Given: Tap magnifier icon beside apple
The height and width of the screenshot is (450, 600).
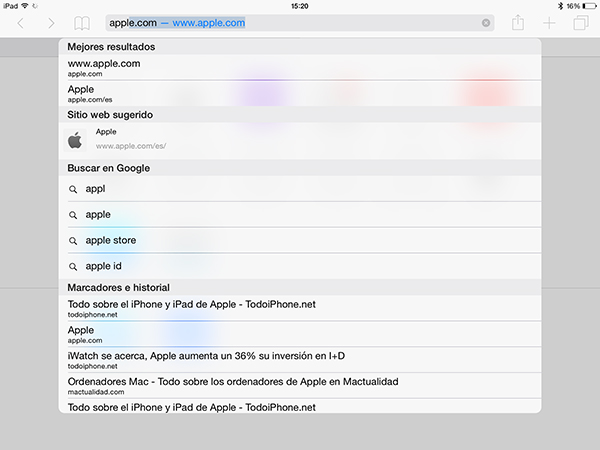Looking at the screenshot, I should 73,215.
